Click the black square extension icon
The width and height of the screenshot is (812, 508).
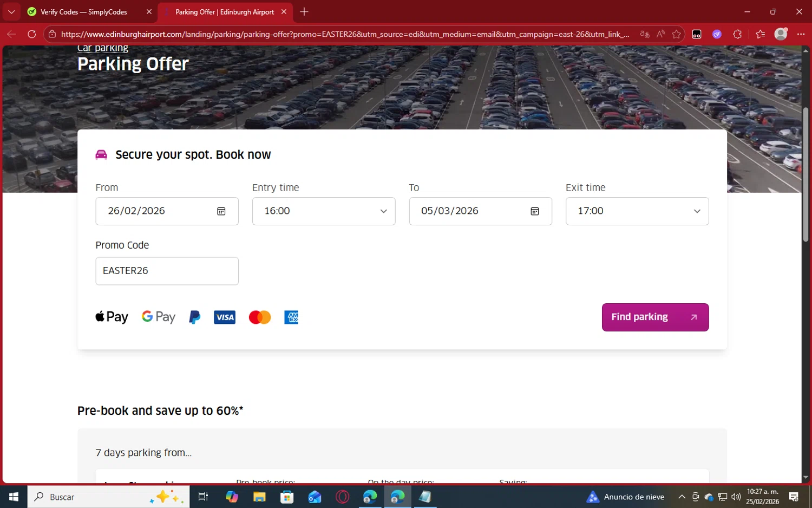697,34
